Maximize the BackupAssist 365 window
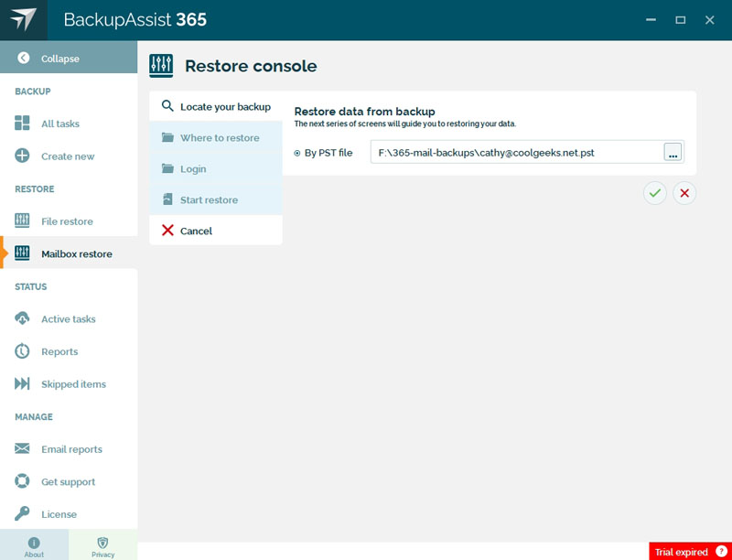 [680, 19]
